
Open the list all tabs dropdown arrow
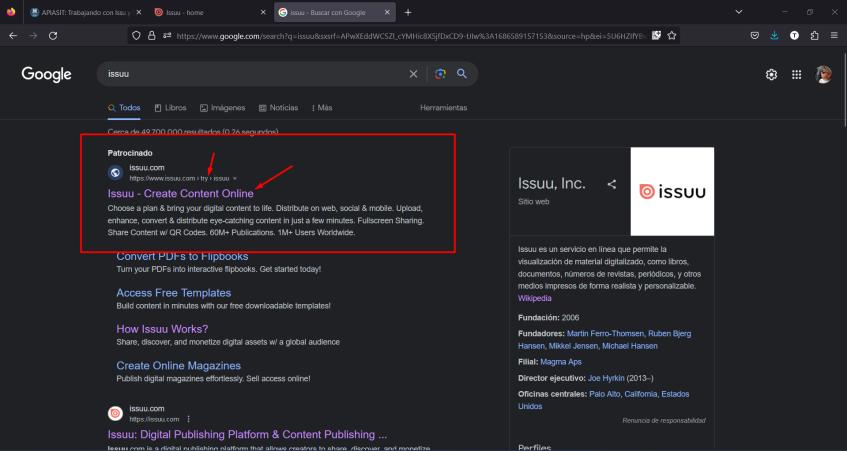point(738,12)
